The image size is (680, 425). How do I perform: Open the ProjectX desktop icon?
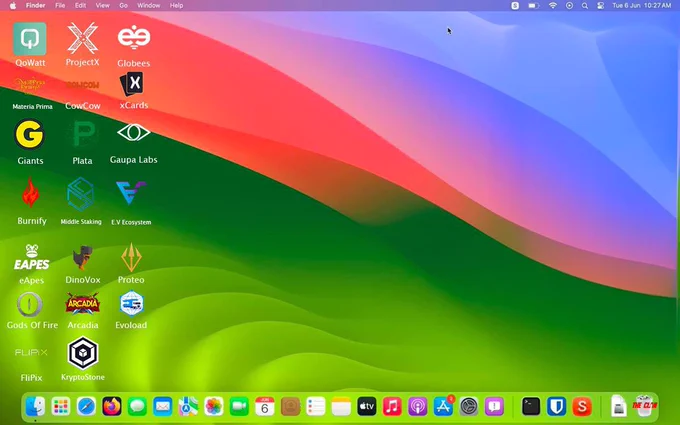click(x=82, y=39)
